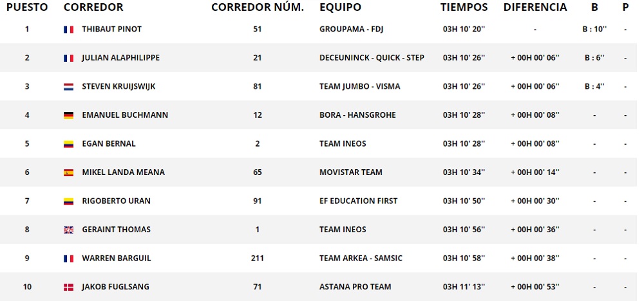Image resolution: width=644 pixels, height=301 pixels.
Task: Click the Colombian flag beside Rigoberto Uran
Action: [x=68, y=201]
